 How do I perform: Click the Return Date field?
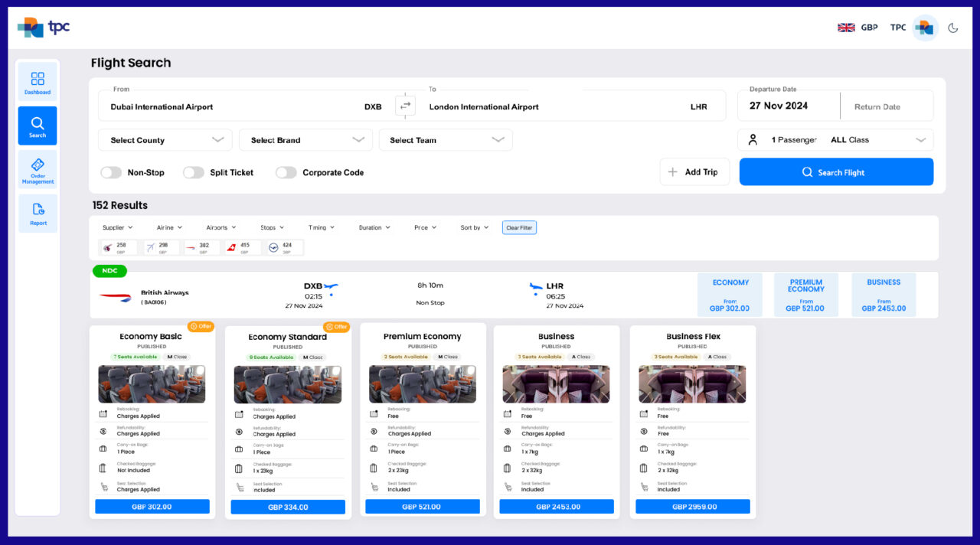tap(887, 105)
